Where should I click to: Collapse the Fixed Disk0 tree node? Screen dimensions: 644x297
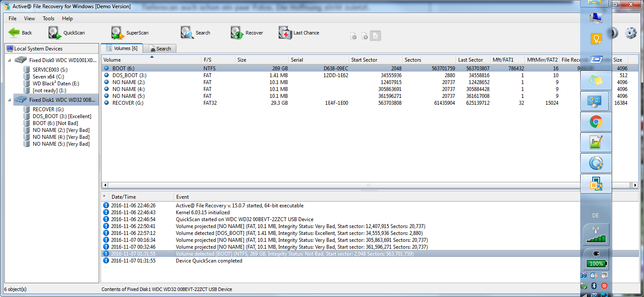click(x=10, y=60)
